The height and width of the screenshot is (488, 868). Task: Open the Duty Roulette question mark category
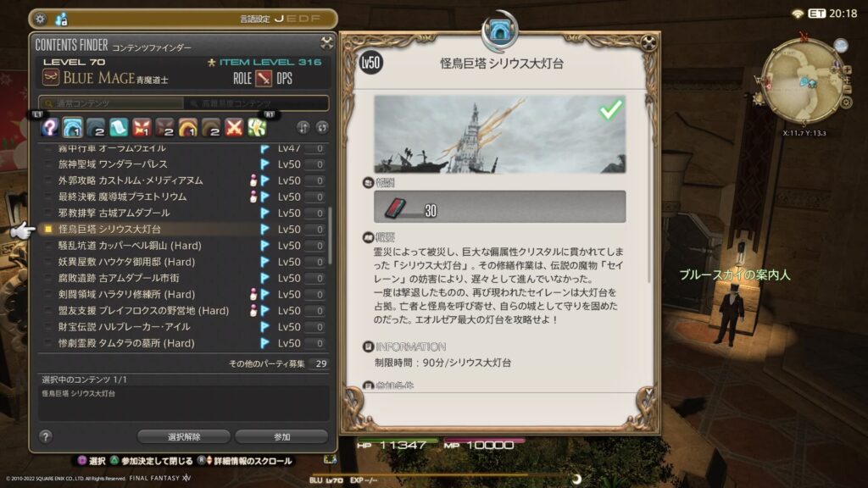[49, 128]
